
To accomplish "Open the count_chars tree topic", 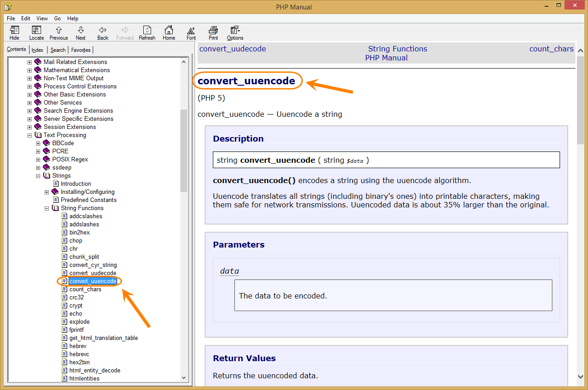I will [x=85, y=289].
